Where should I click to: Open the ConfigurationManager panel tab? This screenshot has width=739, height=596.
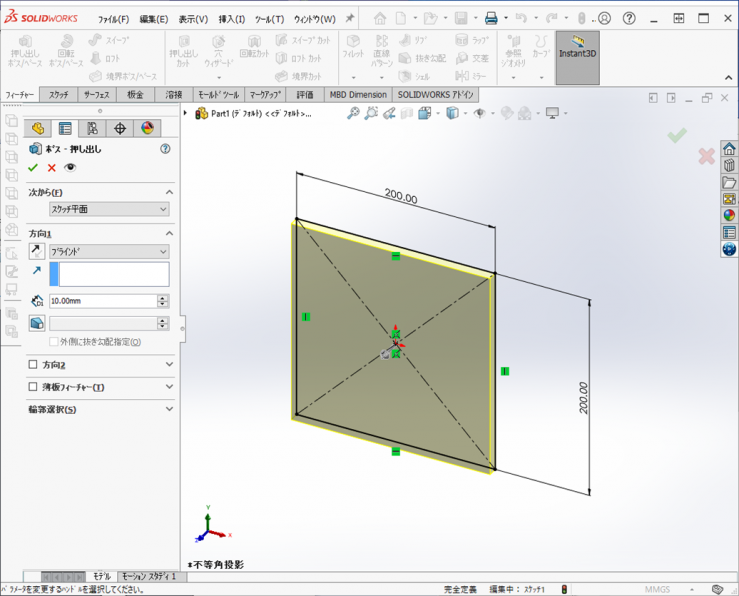(x=92, y=128)
